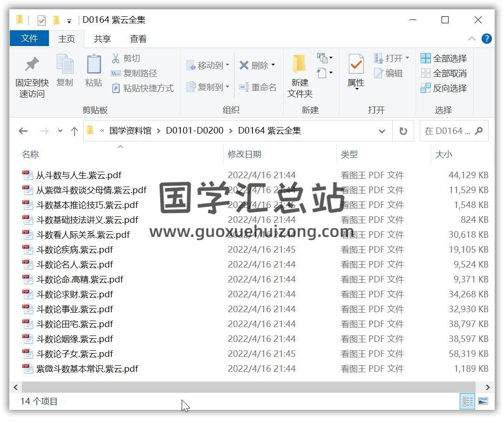The width and height of the screenshot is (504, 422).
Task: Select the PDF icon of 斗数论疾病.紫云.pdf
Action: point(27,249)
